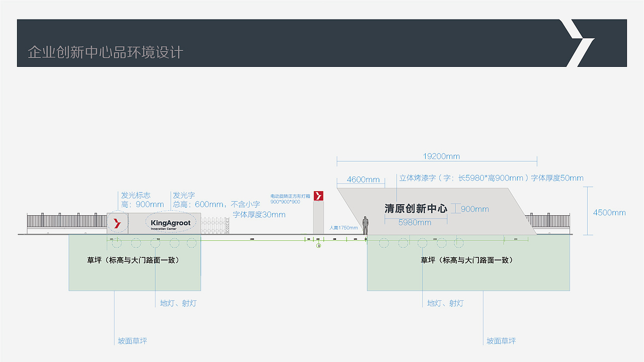Click the circled number 1 marker
Screen dimensions: 644x362
[318, 245]
